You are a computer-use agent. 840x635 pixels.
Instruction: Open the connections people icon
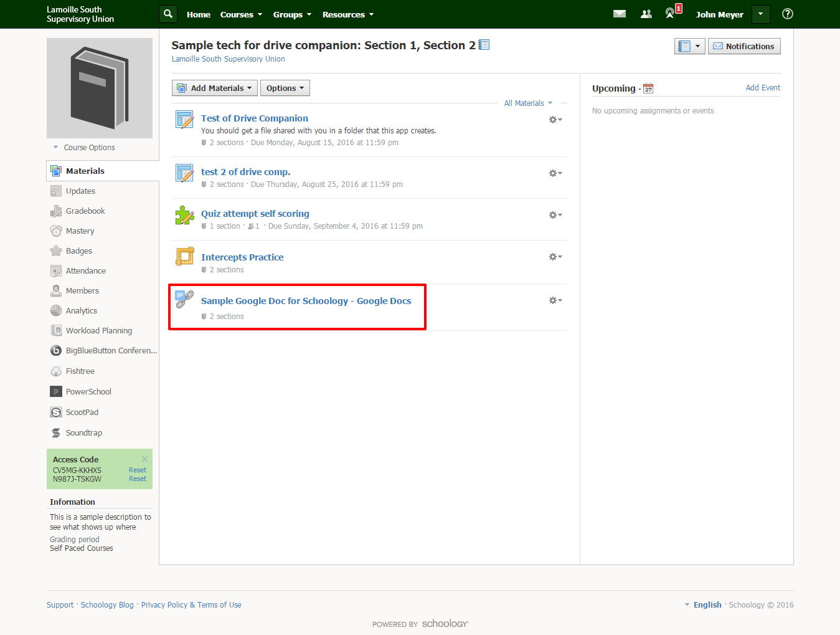pyautogui.click(x=646, y=14)
